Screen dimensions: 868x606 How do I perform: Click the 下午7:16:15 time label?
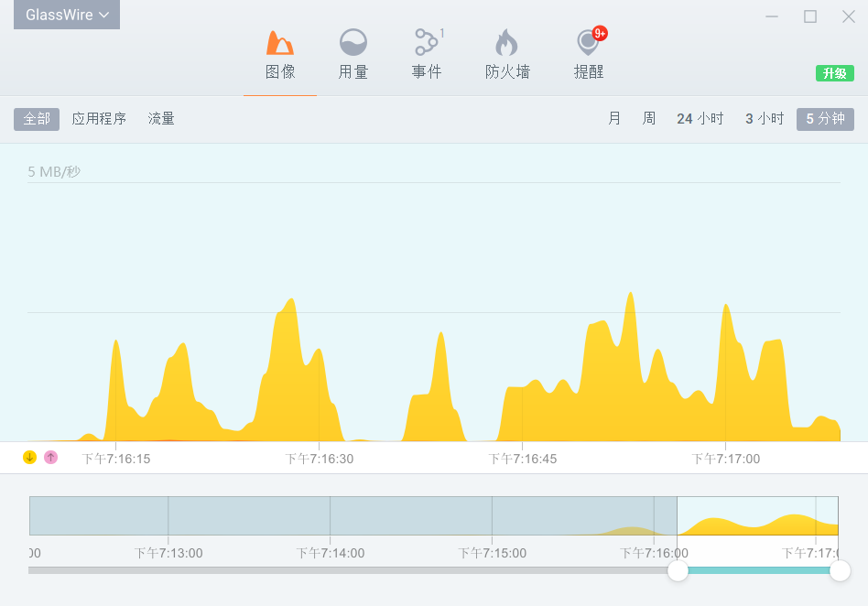(x=116, y=459)
